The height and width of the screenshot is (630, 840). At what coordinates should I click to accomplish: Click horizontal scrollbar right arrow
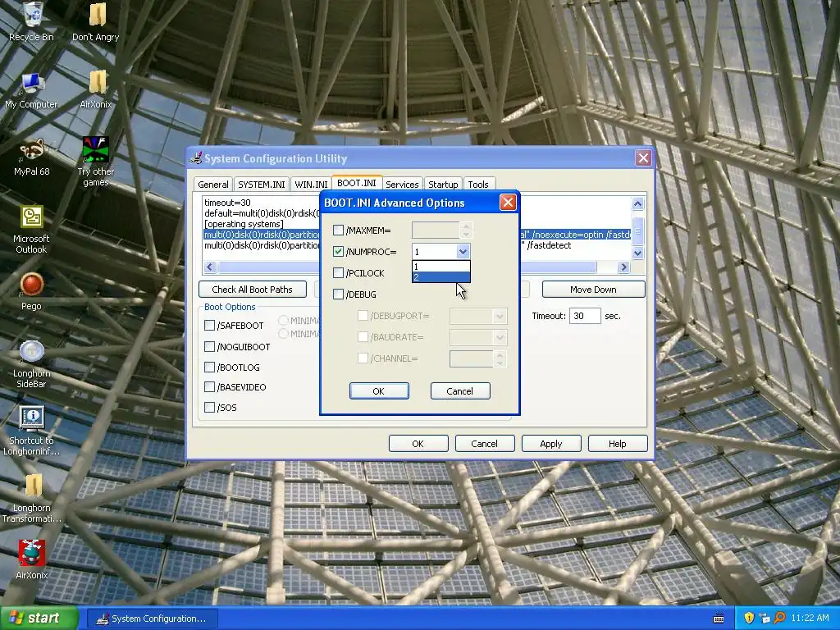pos(623,267)
